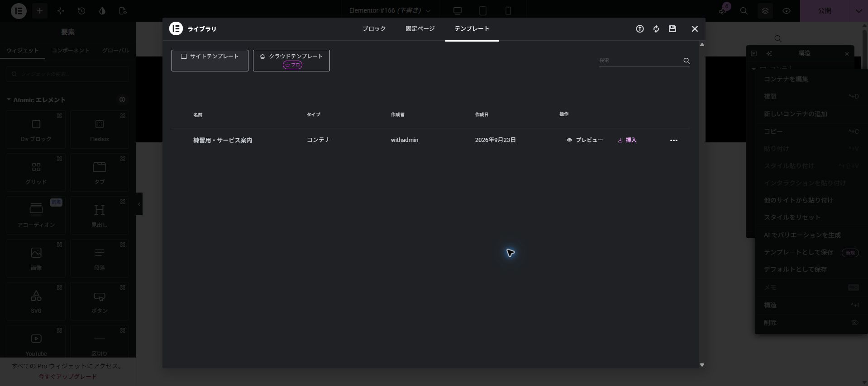868x386 pixels.
Task: Sort templates by 作成日 column
Action: click(x=482, y=115)
